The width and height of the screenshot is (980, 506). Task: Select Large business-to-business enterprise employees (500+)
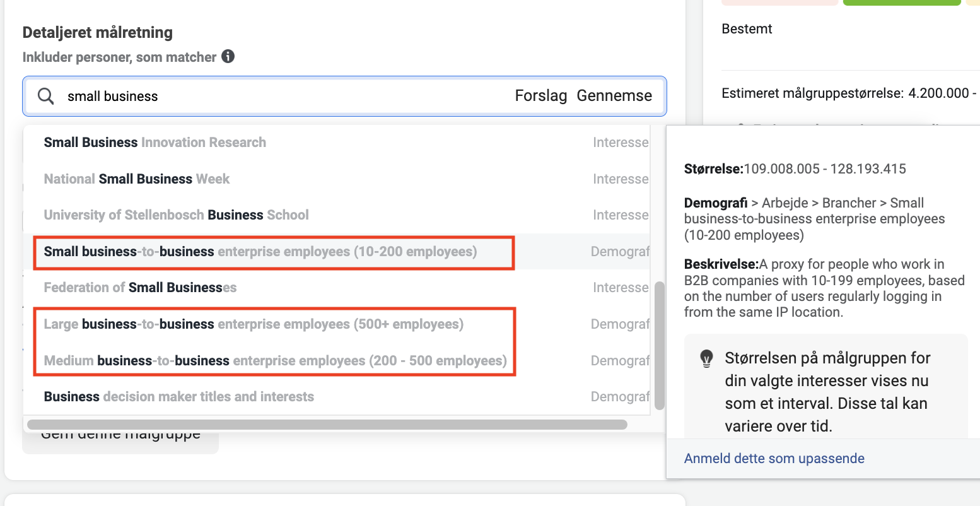(x=254, y=324)
